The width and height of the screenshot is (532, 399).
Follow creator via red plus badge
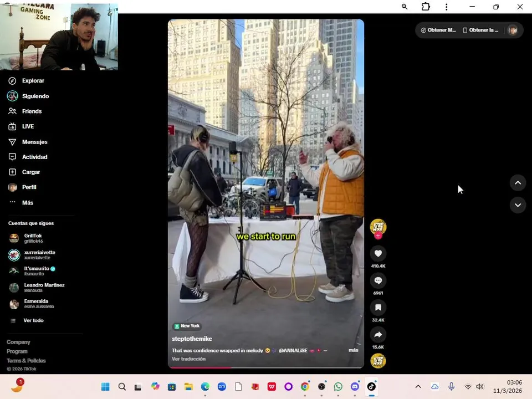coord(378,236)
